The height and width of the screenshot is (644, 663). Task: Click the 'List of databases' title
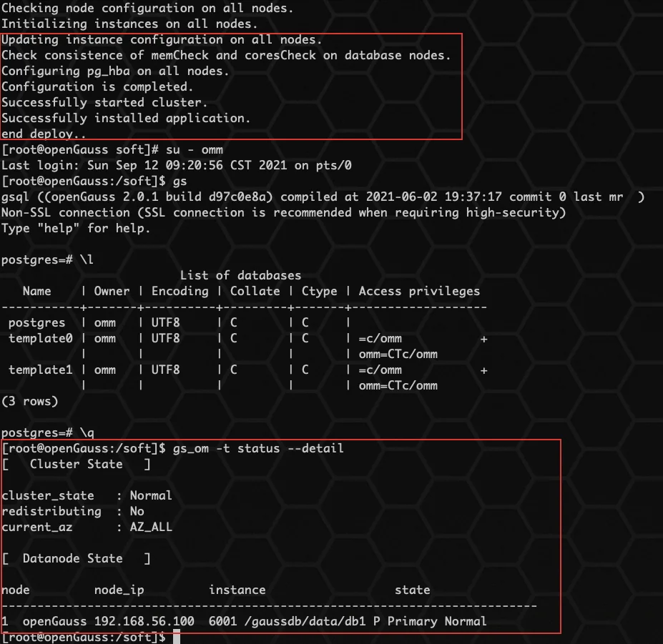(240, 275)
